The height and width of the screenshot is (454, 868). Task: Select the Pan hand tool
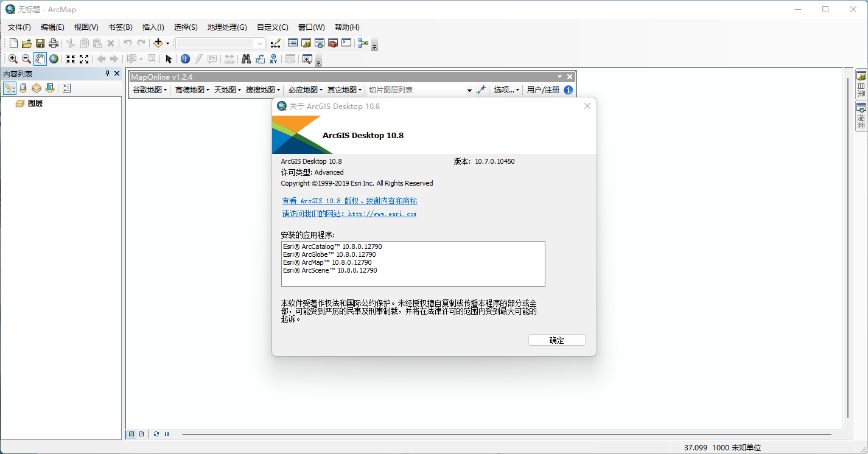(40, 59)
